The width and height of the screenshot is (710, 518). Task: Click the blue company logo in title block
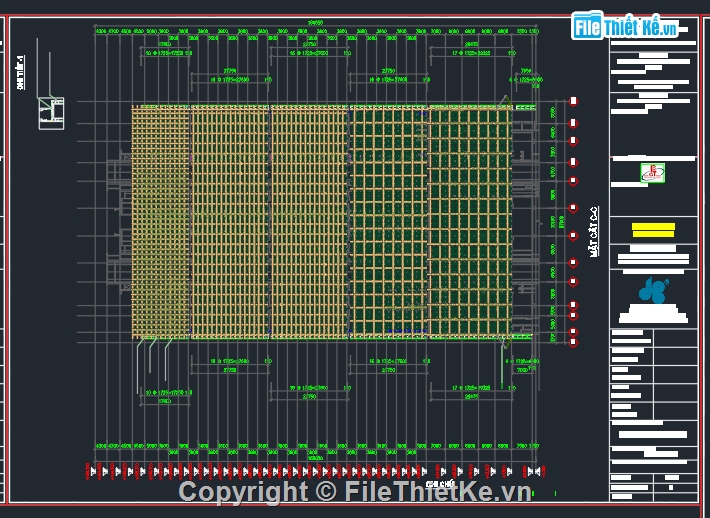653,291
